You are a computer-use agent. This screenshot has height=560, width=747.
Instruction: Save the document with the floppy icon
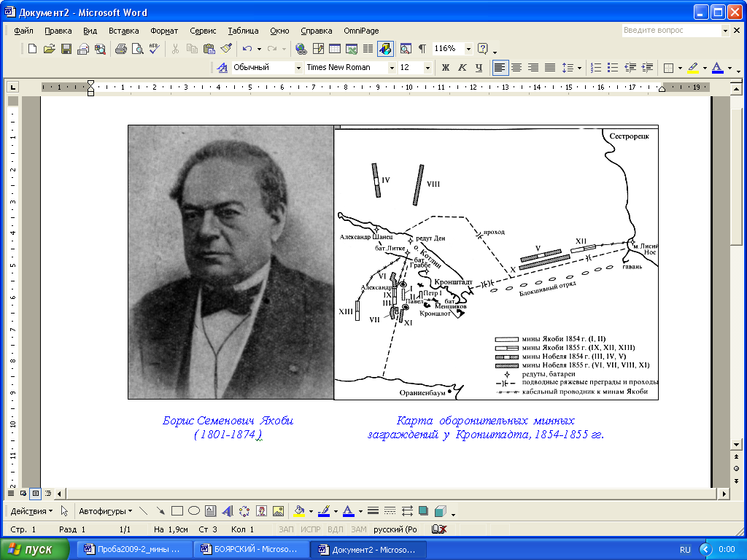point(66,49)
